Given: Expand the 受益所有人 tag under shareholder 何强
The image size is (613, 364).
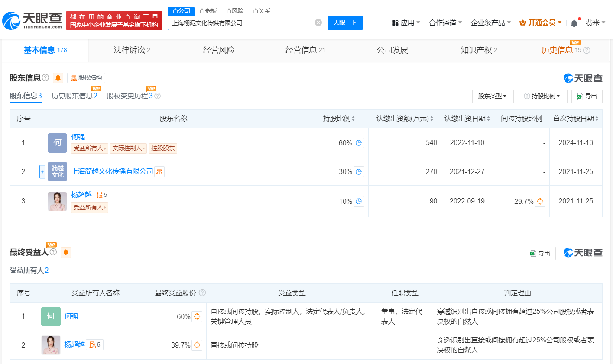Looking at the screenshot, I should [x=90, y=148].
